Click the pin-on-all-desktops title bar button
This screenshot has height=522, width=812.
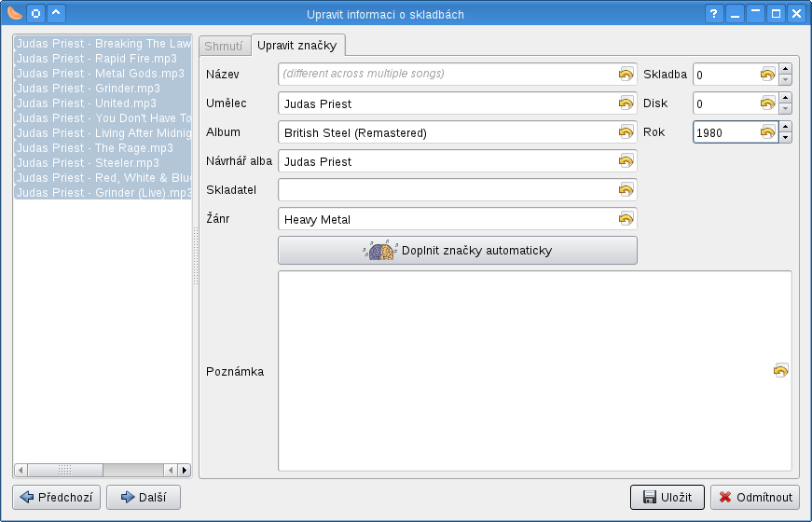coord(35,13)
